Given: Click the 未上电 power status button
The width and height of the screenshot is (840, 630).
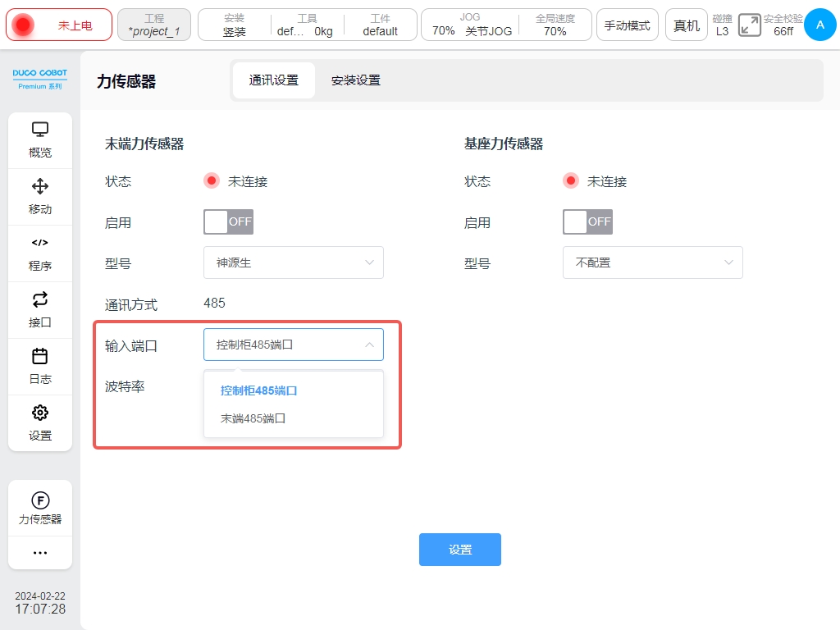Looking at the screenshot, I should [x=59, y=25].
